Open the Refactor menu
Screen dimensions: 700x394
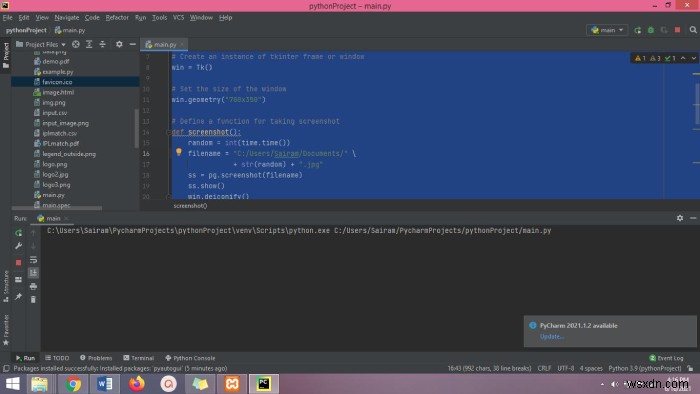point(117,17)
